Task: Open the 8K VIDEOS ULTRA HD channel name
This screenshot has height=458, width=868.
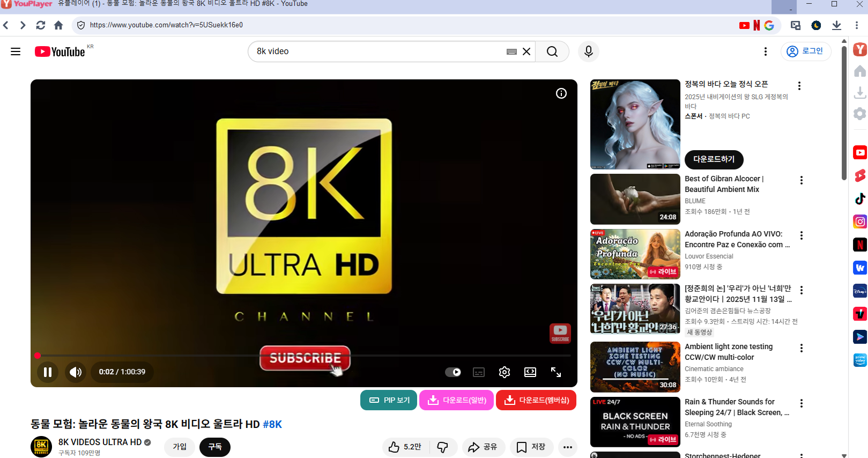Action: [x=100, y=442]
